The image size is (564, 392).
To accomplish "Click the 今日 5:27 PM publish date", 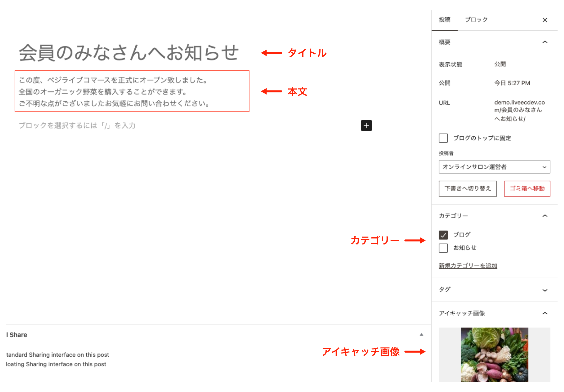I will click(512, 83).
